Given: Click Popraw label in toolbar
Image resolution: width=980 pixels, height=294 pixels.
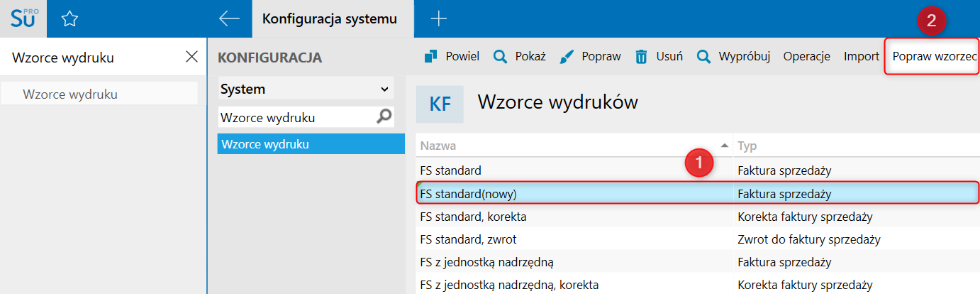Looking at the screenshot, I should tap(601, 57).
